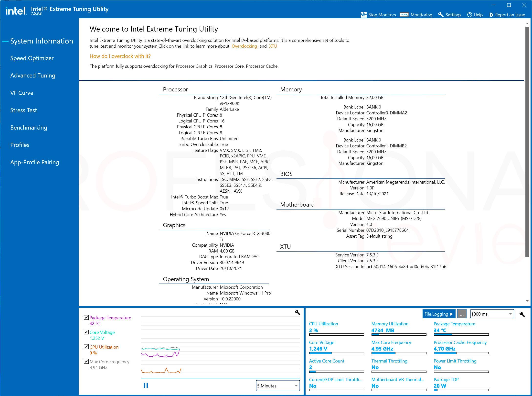Open the 1000 ms polling interval dropdown
The height and width of the screenshot is (396, 532).
pos(492,314)
